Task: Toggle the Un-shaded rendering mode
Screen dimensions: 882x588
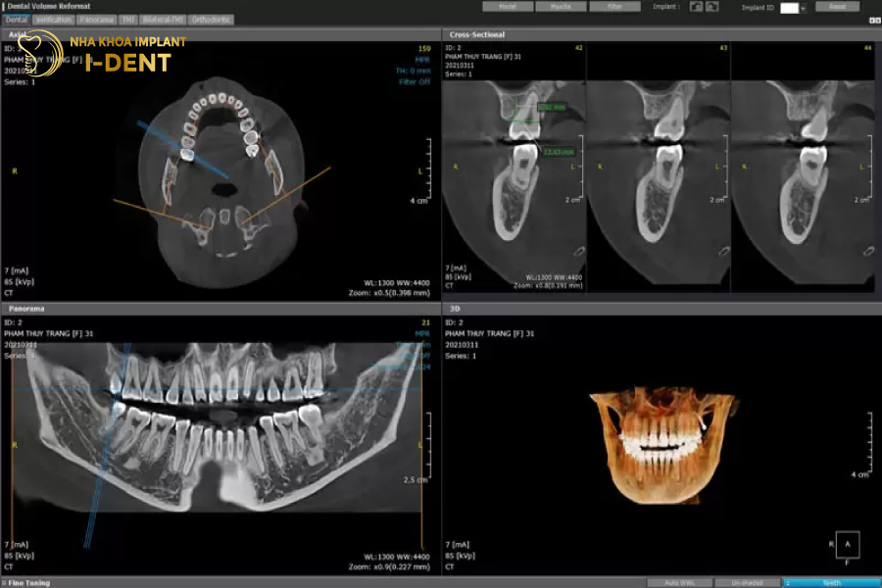Action: coord(747,582)
